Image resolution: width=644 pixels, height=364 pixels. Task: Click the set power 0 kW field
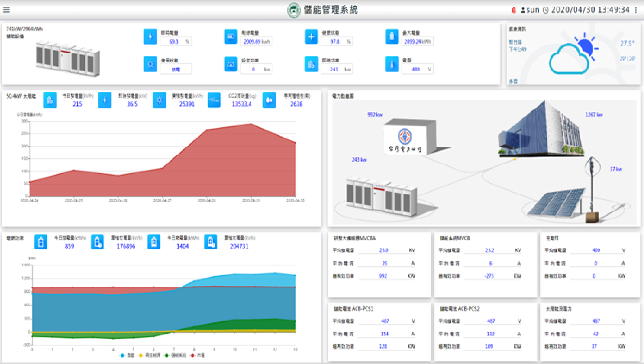(x=256, y=69)
